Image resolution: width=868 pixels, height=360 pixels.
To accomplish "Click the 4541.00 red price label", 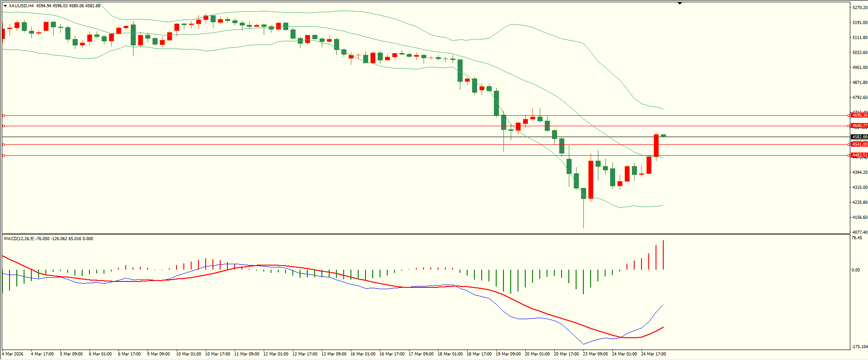I will (859, 144).
